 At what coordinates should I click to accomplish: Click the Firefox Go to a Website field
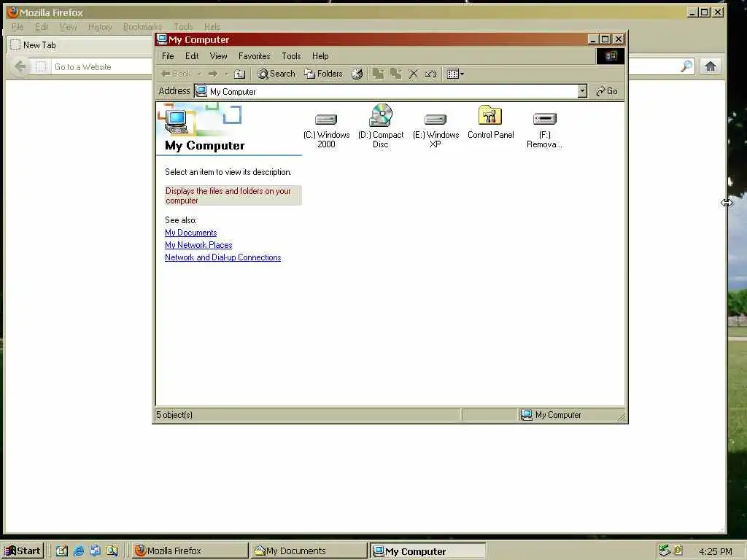102,66
